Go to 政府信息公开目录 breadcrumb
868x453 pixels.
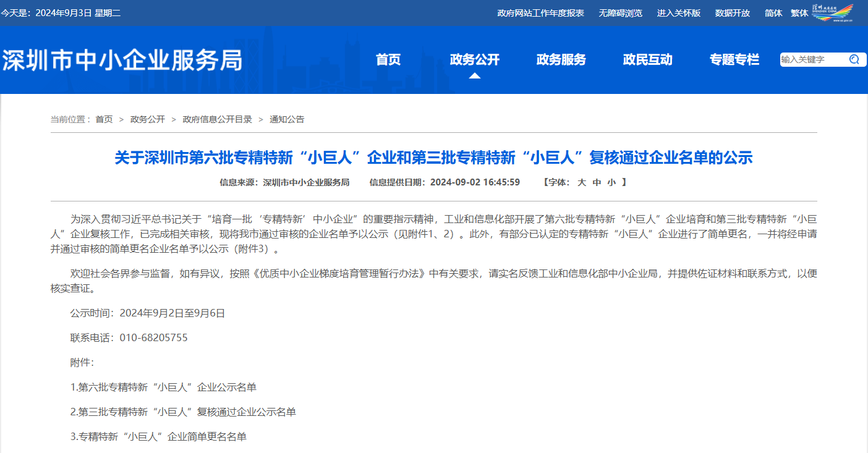pyautogui.click(x=217, y=119)
